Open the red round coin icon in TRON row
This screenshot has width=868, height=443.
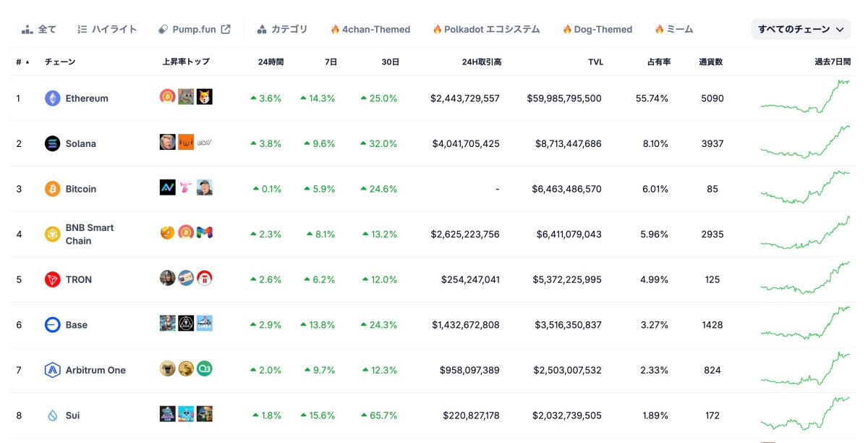[205, 278]
